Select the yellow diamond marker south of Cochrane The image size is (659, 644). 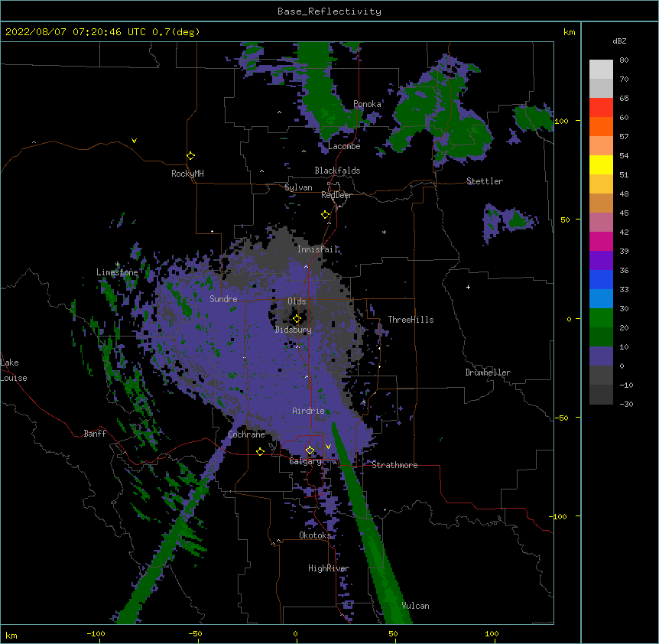click(x=260, y=451)
